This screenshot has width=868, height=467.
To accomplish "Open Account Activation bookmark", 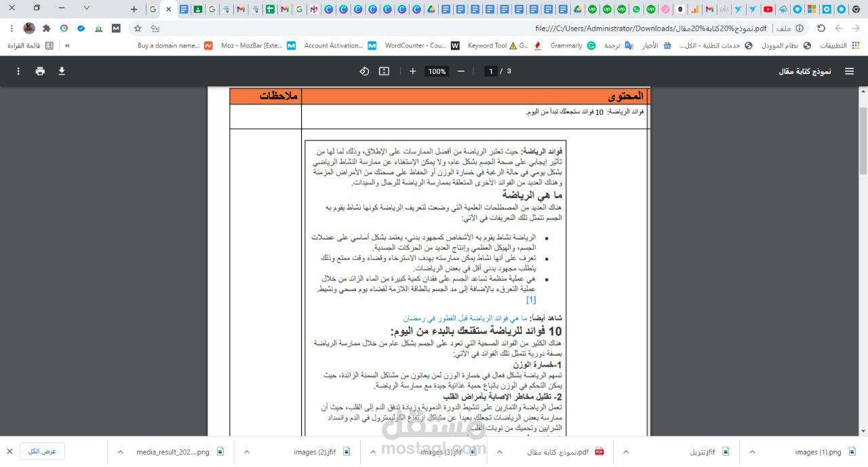I will pyautogui.click(x=340, y=45).
